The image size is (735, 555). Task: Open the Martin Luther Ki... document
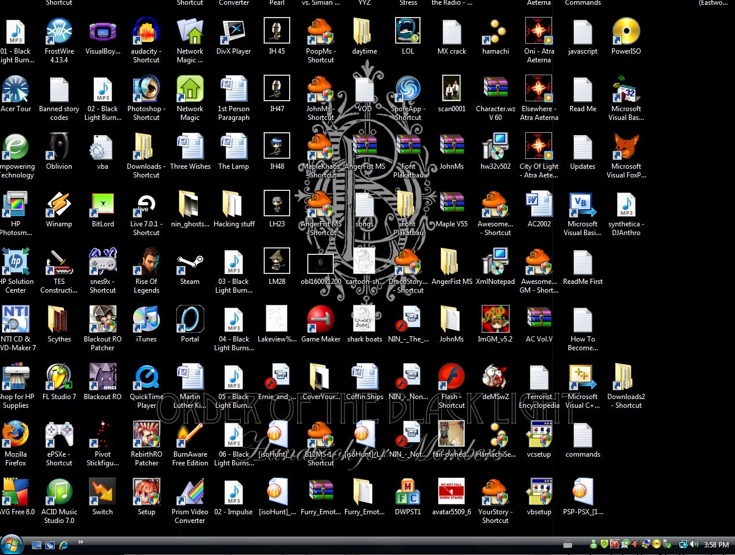pos(190,377)
